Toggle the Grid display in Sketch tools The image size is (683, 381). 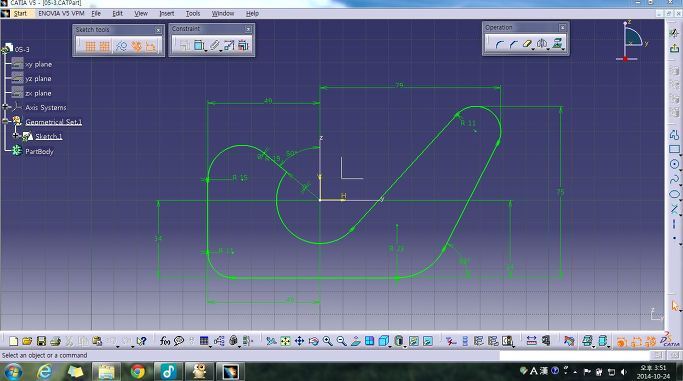(90, 46)
